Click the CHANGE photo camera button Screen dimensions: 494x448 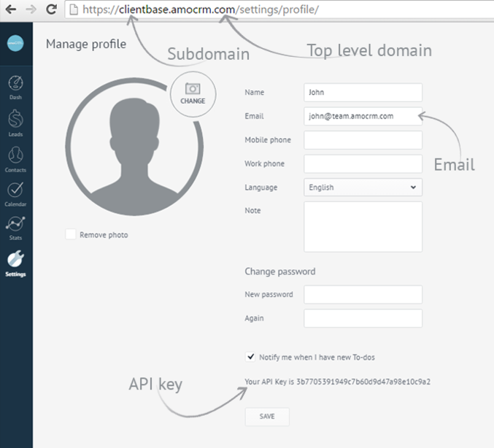click(x=193, y=94)
